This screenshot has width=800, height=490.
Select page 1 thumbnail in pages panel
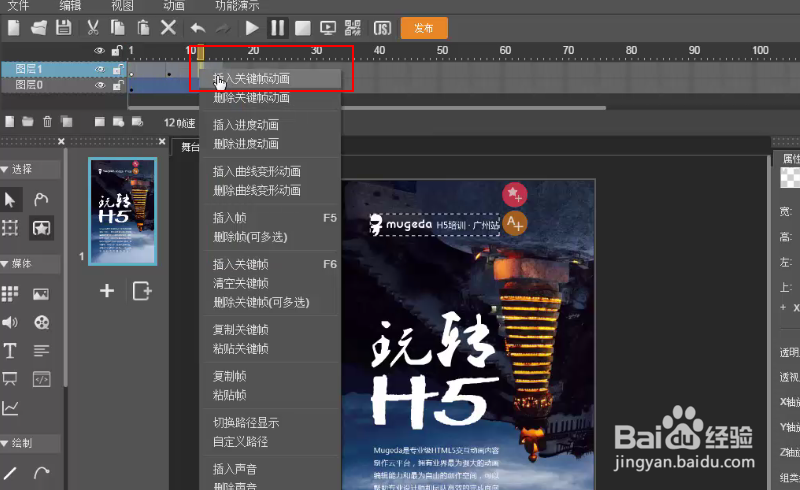(122, 211)
